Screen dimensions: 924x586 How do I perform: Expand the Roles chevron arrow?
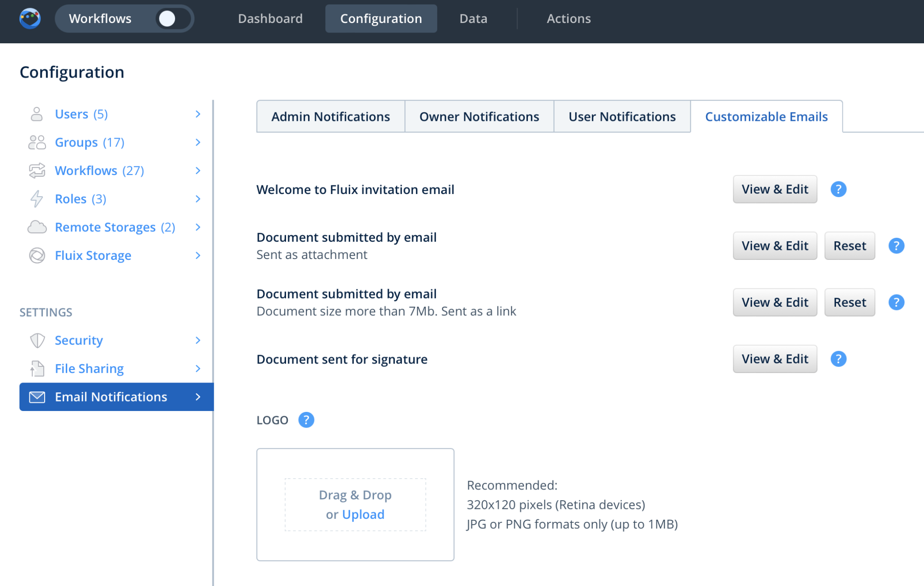coord(198,199)
